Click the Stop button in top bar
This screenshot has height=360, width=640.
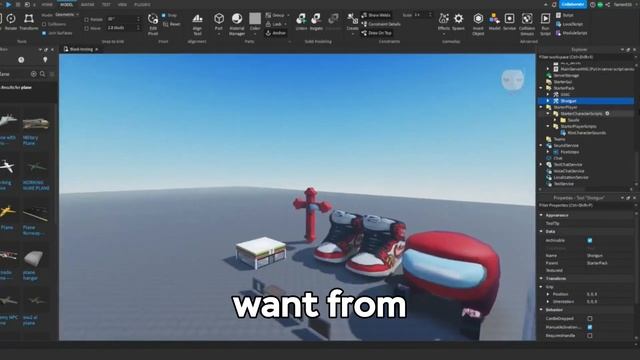(x=18, y=4)
